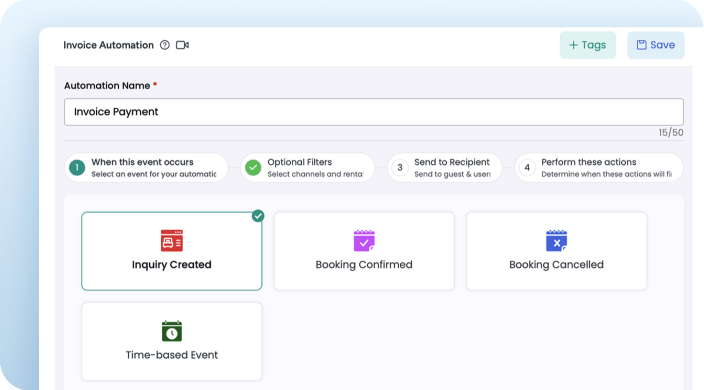
Task: Click the purple Booking Confirmed calendar icon
Action: point(364,241)
